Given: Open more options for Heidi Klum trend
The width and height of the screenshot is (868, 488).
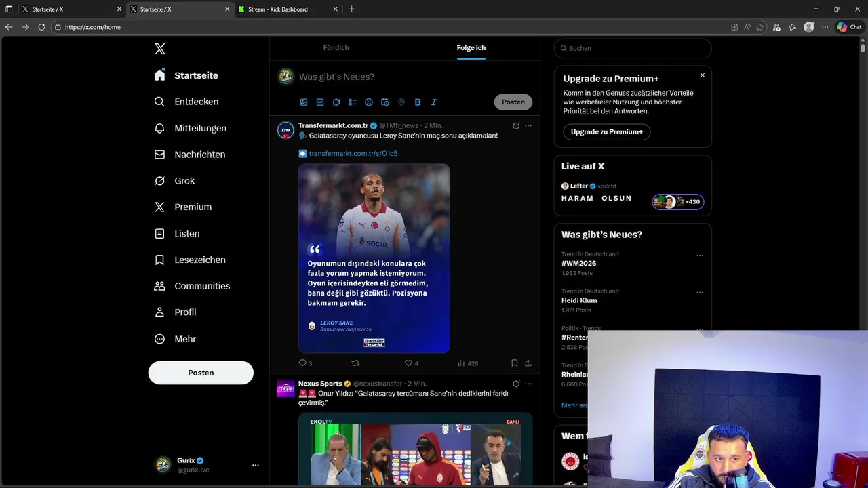Looking at the screenshot, I should click(700, 293).
